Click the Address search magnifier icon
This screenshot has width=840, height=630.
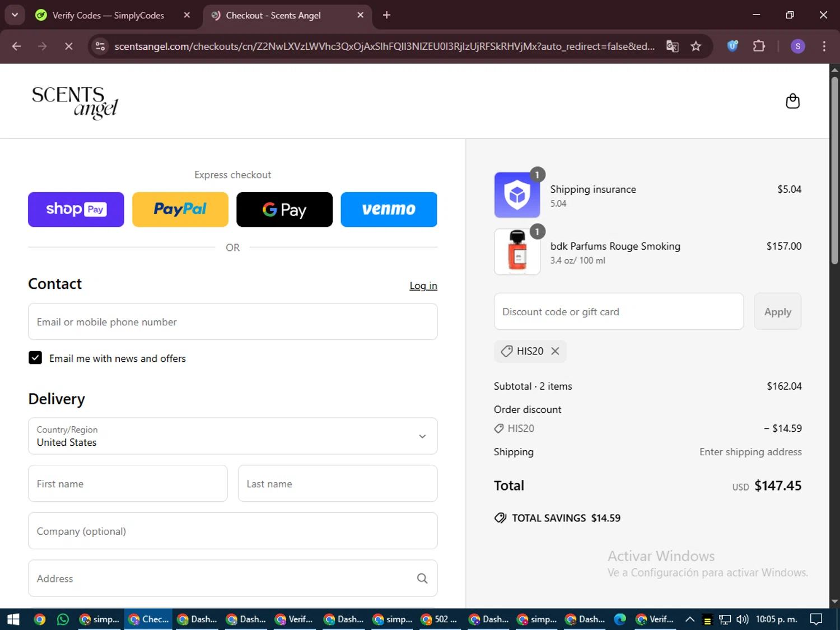click(x=422, y=578)
